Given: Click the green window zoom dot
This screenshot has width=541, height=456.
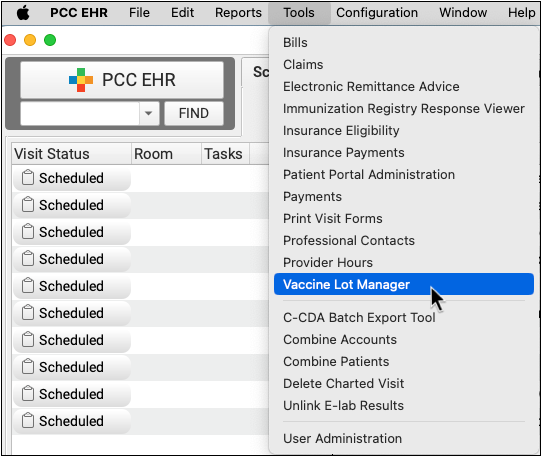Looking at the screenshot, I should tap(50, 40).
